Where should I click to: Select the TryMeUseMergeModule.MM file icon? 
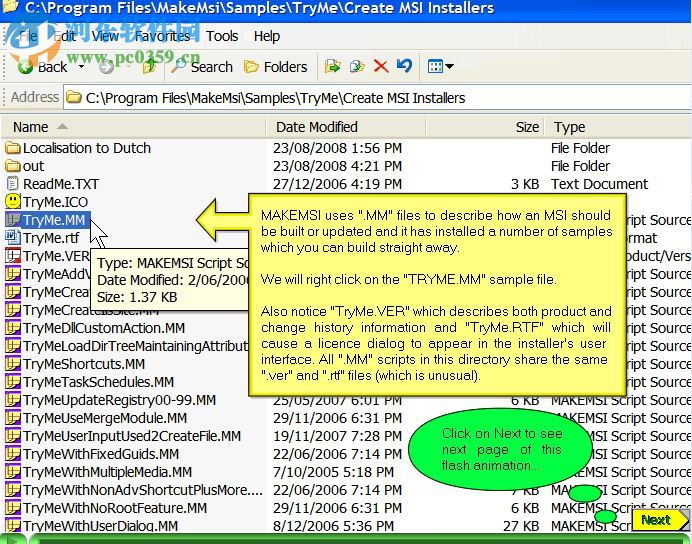pyautogui.click(x=13, y=418)
